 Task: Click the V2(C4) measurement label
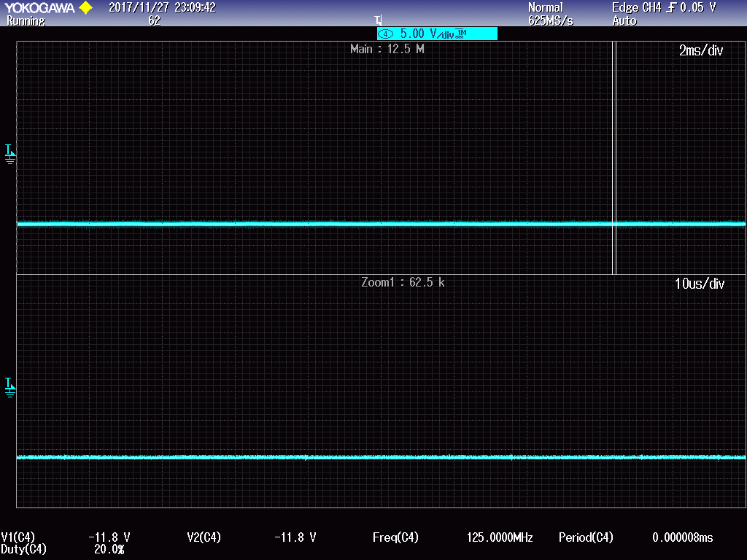pos(204,537)
